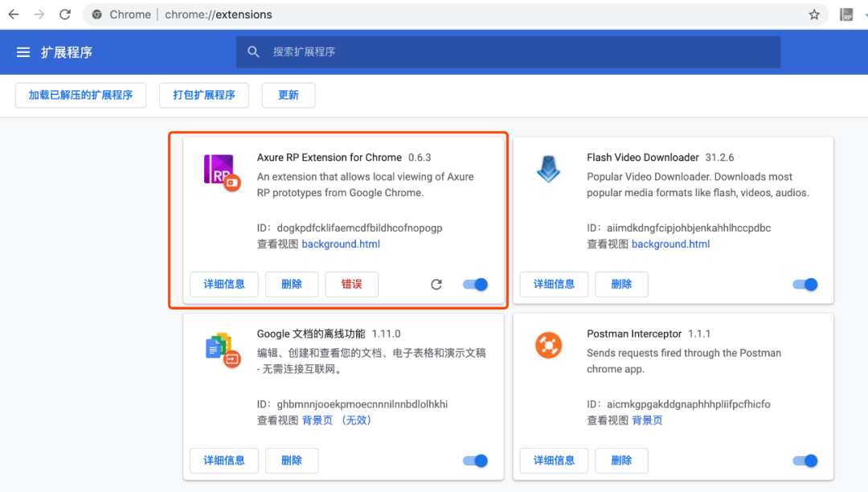Click the Chrome site info icon in address bar
This screenshot has height=492, width=868.
click(97, 14)
